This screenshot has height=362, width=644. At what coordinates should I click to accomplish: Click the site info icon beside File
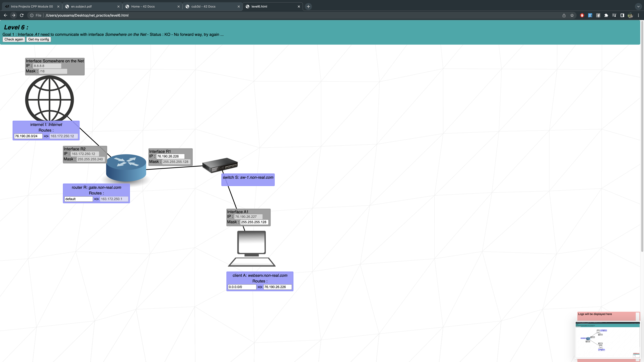click(x=32, y=15)
